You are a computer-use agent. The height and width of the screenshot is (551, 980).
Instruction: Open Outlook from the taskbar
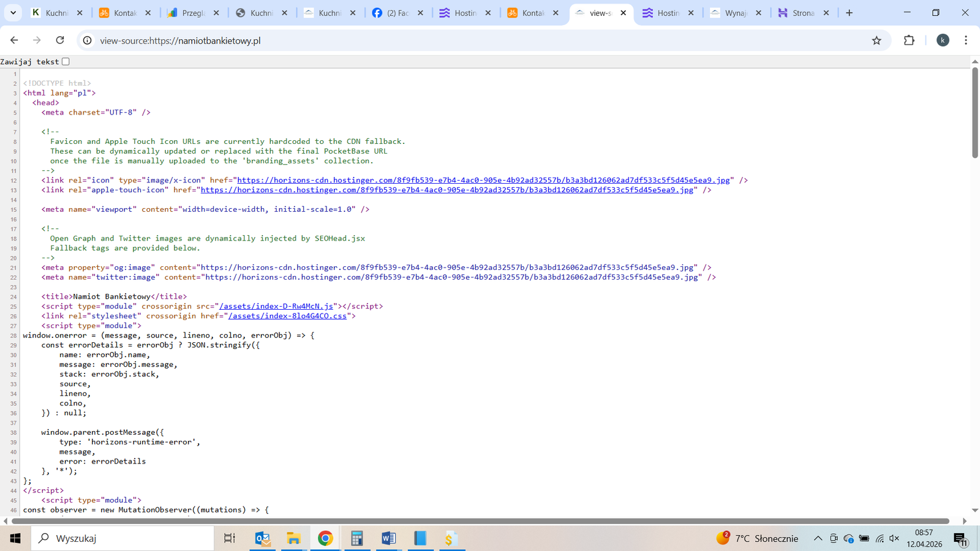click(262, 538)
